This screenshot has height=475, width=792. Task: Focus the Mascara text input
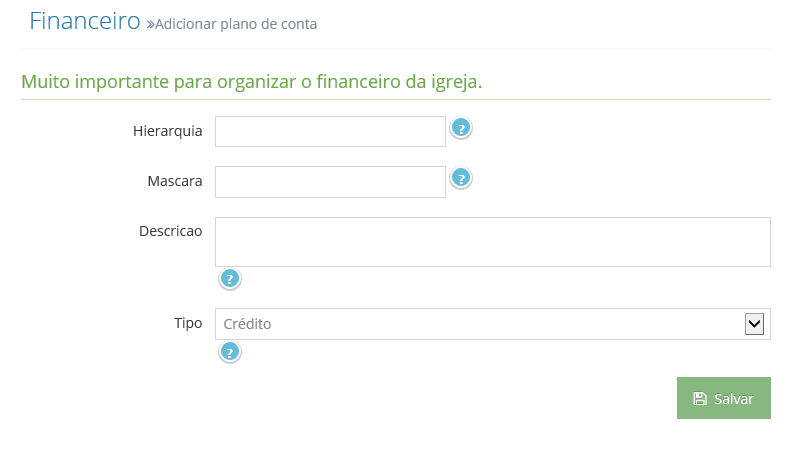[330, 182]
